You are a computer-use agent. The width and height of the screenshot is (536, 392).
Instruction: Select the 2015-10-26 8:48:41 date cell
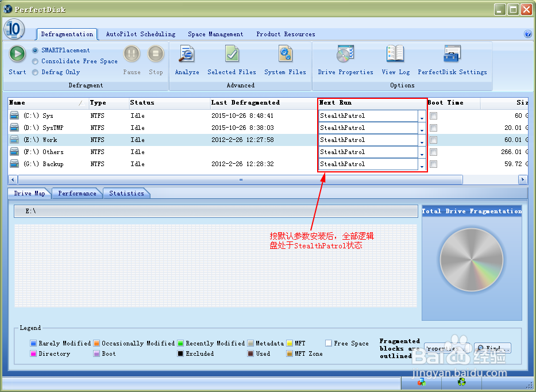tap(242, 116)
